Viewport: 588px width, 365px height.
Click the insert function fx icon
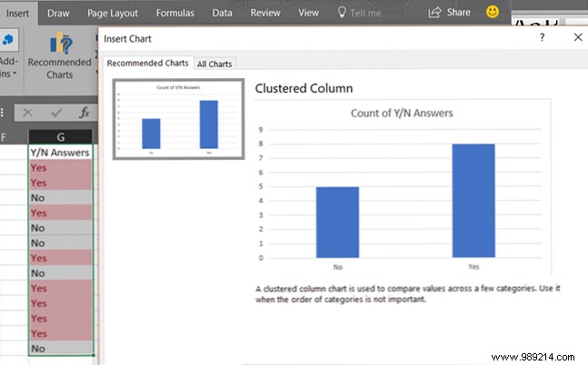[85, 113]
